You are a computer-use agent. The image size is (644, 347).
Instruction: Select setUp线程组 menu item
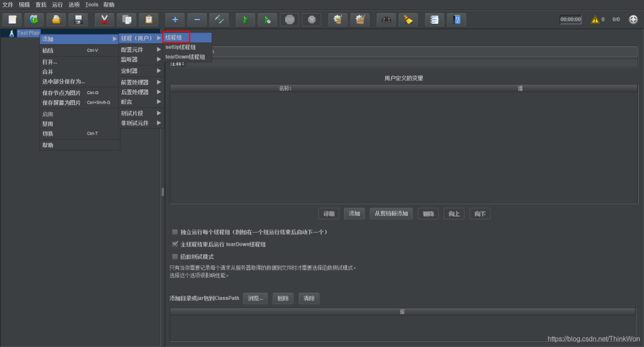pyautogui.click(x=187, y=47)
